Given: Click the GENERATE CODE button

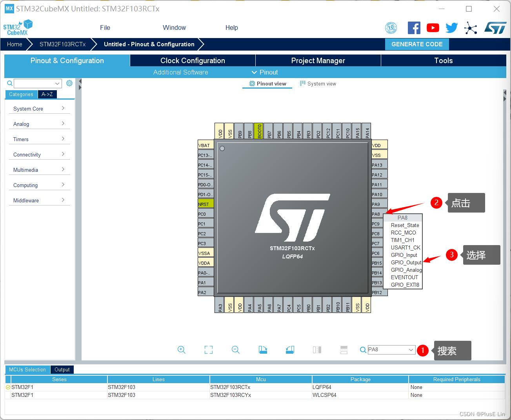Looking at the screenshot, I should 417,44.
